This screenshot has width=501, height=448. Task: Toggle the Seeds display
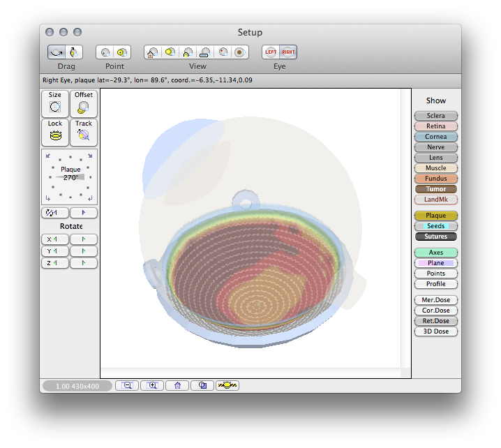pos(435,226)
